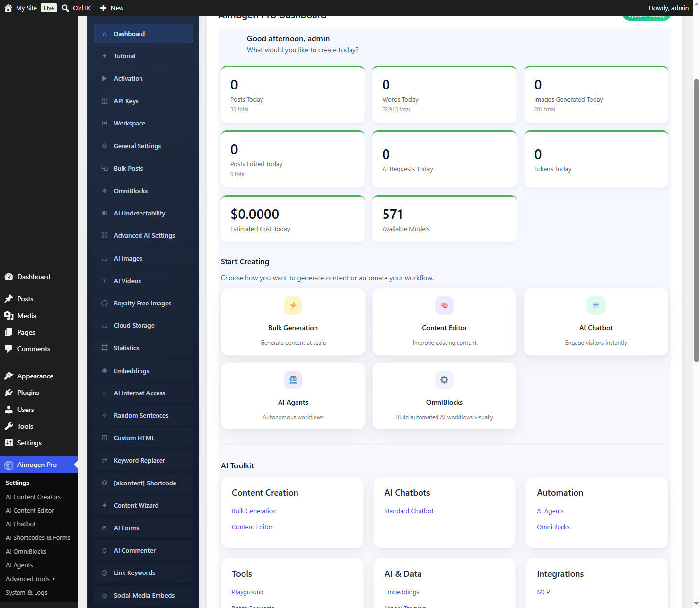Click the Activation play triangle icon
Viewport: 700px width, 608px height.
coord(105,78)
